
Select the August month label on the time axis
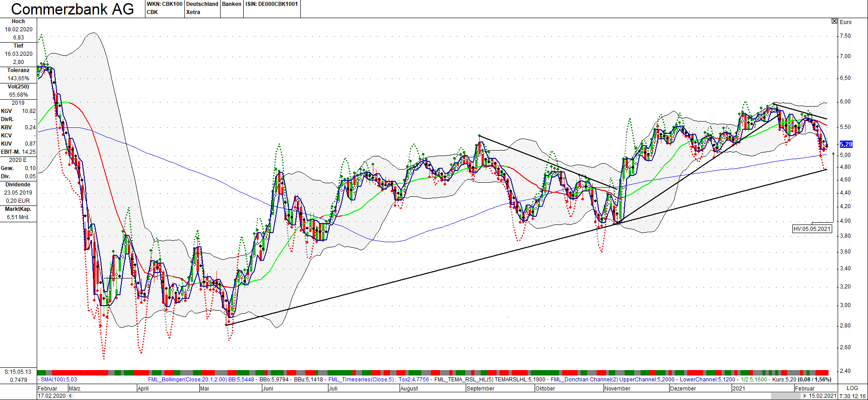pyautogui.click(x=409, y=389)
